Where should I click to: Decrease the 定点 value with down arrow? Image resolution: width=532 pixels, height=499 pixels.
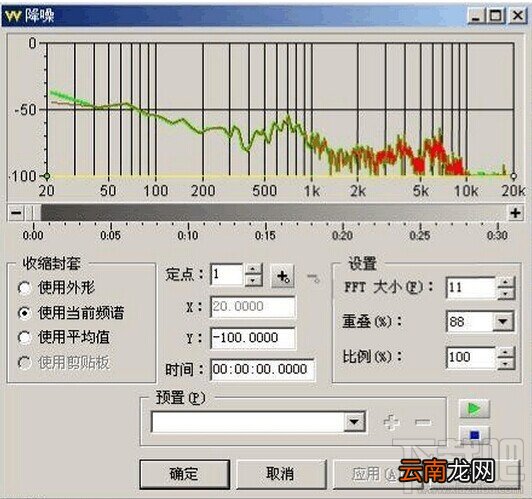[x=253, y=281]
